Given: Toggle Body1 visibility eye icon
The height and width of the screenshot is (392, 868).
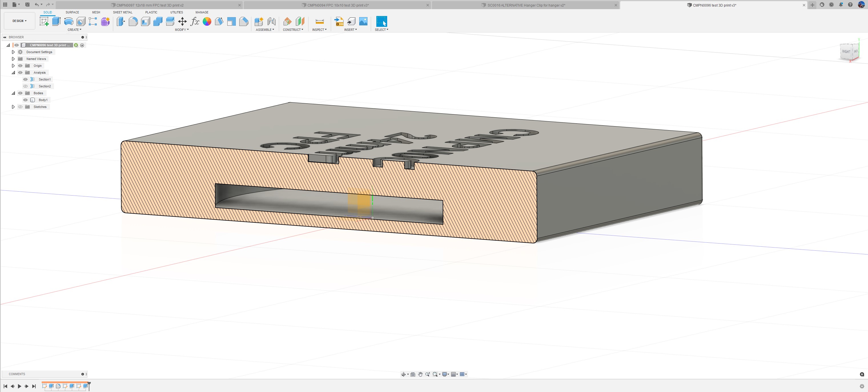Looking at the screenshot, I should pos(25,100).
